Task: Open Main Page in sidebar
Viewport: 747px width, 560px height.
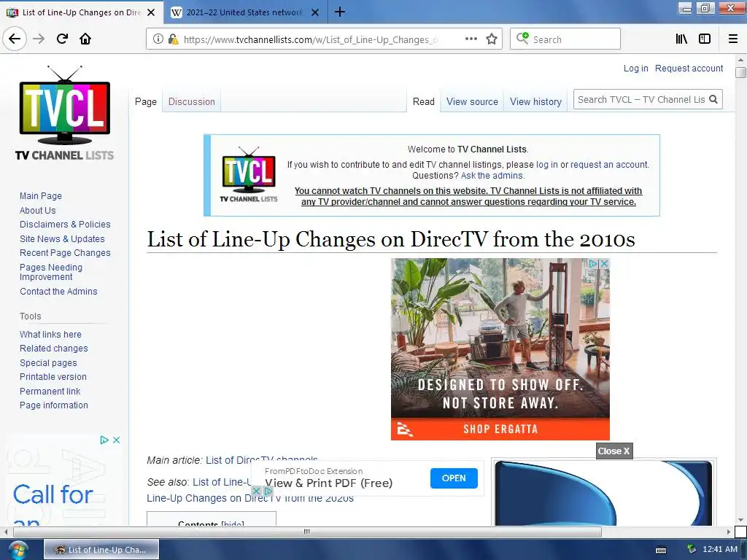Action: click(x=41, y=195)
